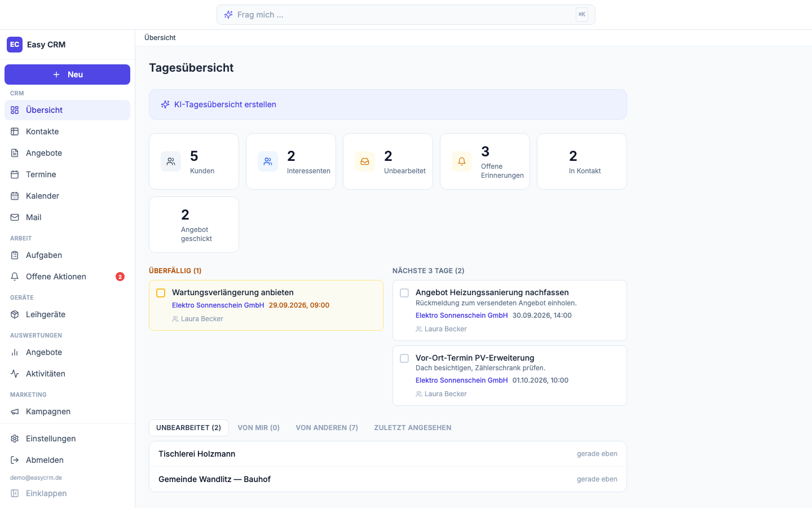Image resolution: width=812 pixels, height=508 pixels.
Task: Switch to Von anderen (7) tab
Action: point(327,428)
